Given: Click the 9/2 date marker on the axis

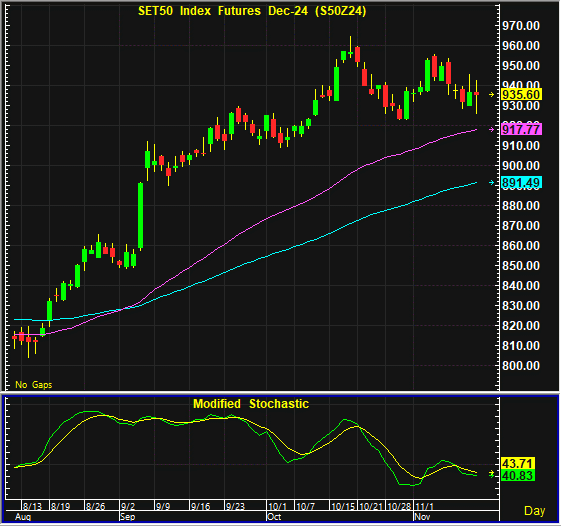Looking at the screenshot, I should click(128, 506).
